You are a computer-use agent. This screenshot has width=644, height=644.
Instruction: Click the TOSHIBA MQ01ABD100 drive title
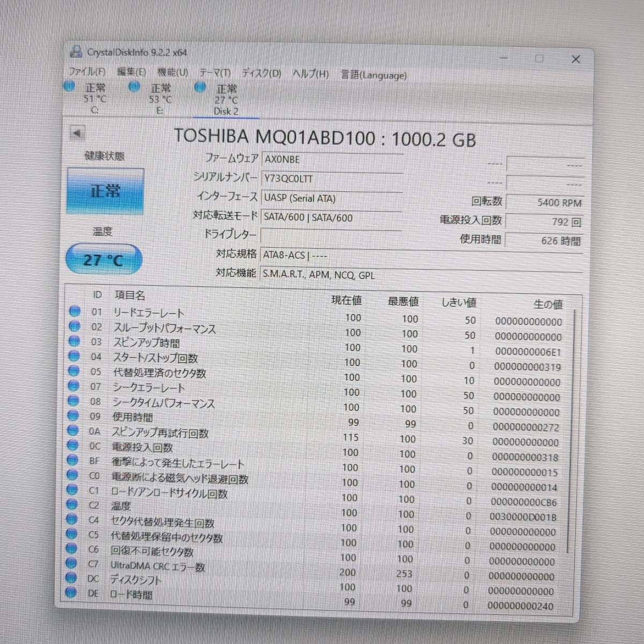[325, 138]
